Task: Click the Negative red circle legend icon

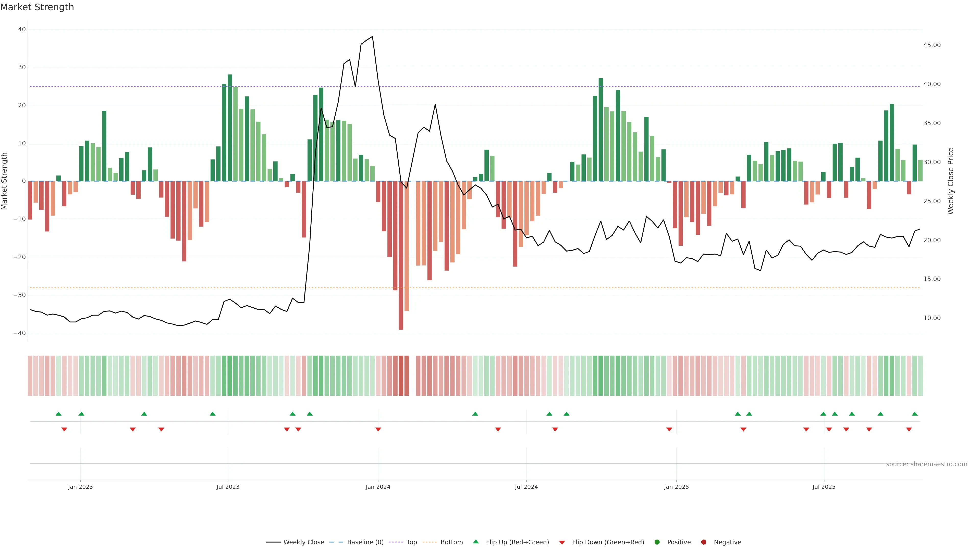Action: pyautogui.click(x=703, y=542)
